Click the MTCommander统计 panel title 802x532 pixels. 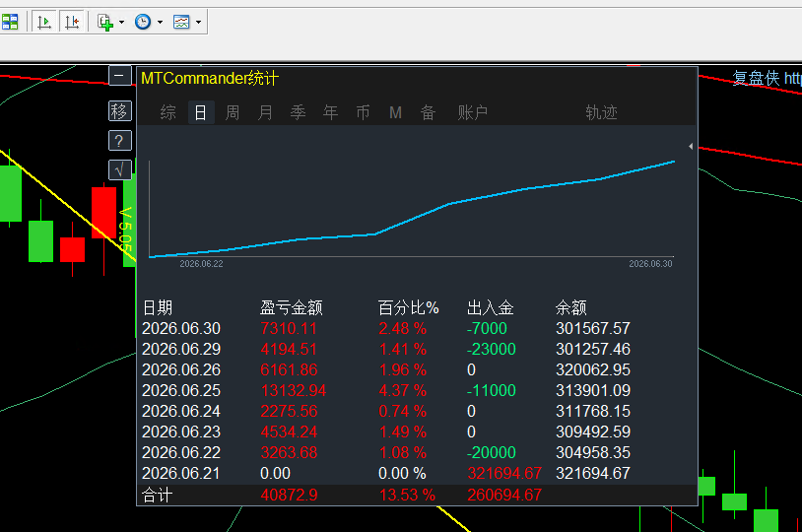(x=210, y=78)
